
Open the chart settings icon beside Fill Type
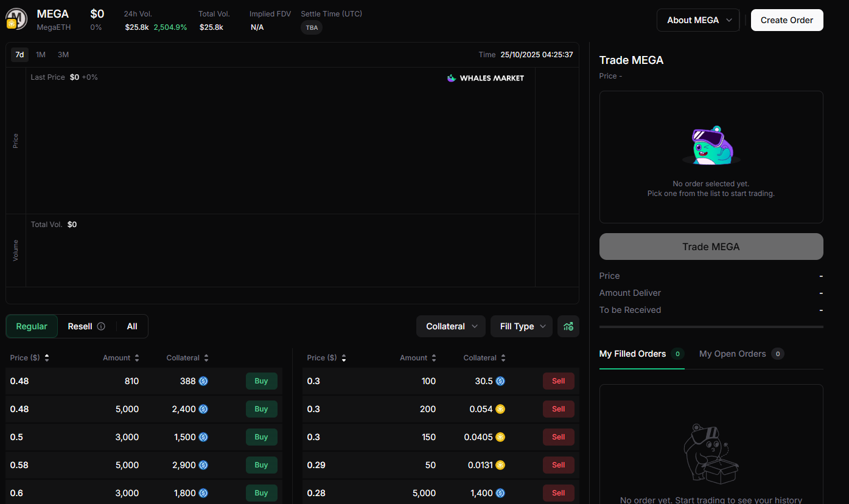tap(568, 326)
